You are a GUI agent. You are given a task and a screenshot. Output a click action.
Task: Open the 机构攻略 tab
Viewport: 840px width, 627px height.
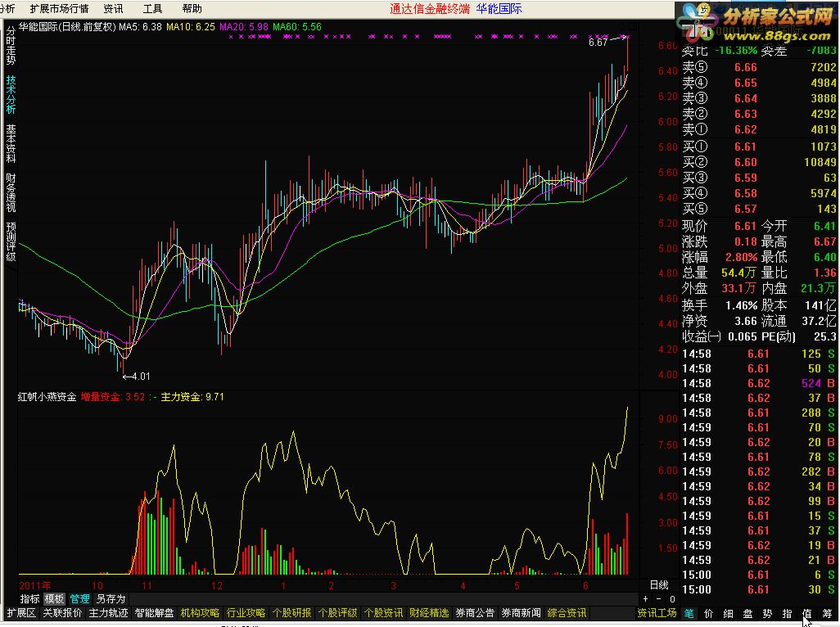pos(200,613)
